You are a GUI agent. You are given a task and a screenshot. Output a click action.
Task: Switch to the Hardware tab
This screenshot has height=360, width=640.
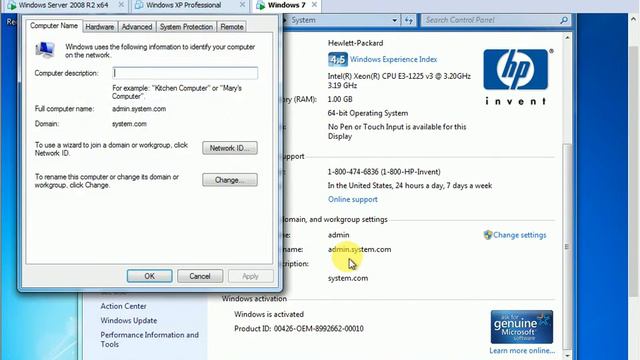tap(100, 27)
